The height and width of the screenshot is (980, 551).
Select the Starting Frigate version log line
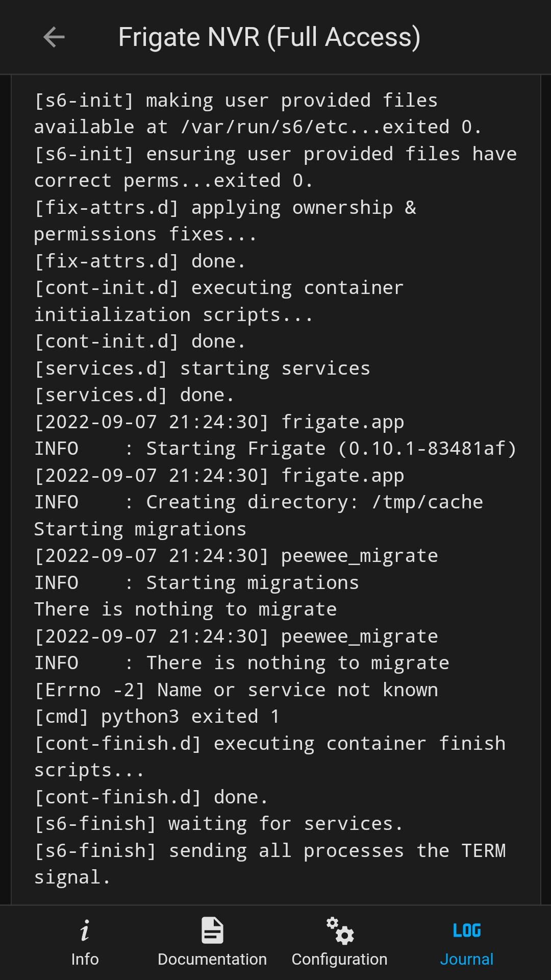coord(275,448)
